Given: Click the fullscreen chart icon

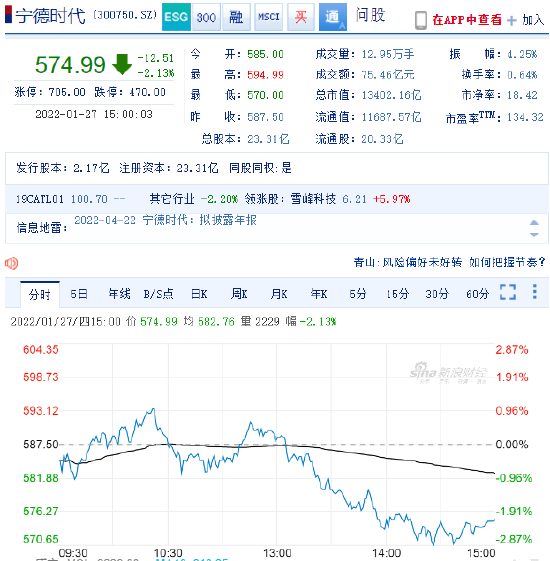Looking at the screenshot, I should 508,292.
